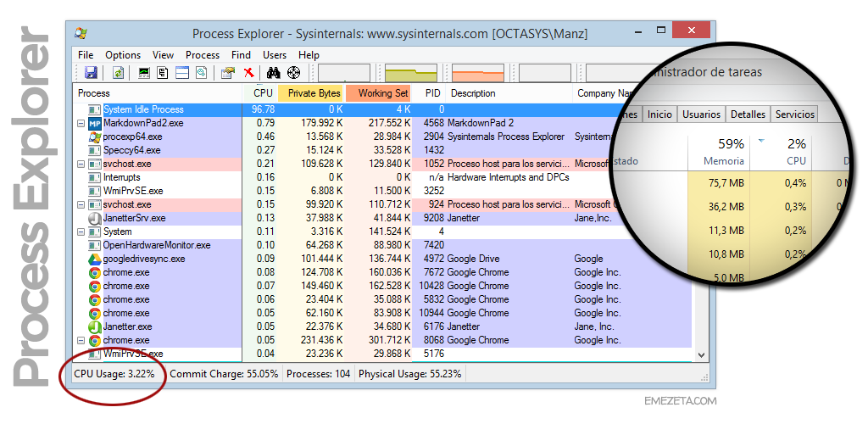The height and width of the screenshot is (424, 868).
Task: Click the MarkdownPad2.exe process icon
Action: click(95, 123)
